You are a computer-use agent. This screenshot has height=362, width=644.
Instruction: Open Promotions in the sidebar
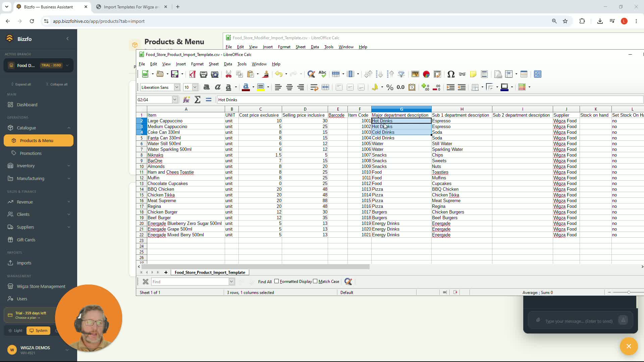point(31,153)
